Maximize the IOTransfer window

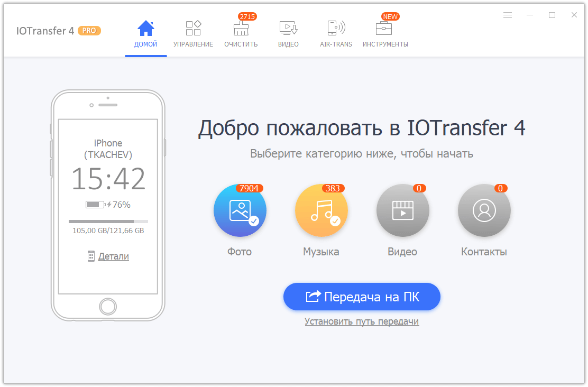point(552,15)
